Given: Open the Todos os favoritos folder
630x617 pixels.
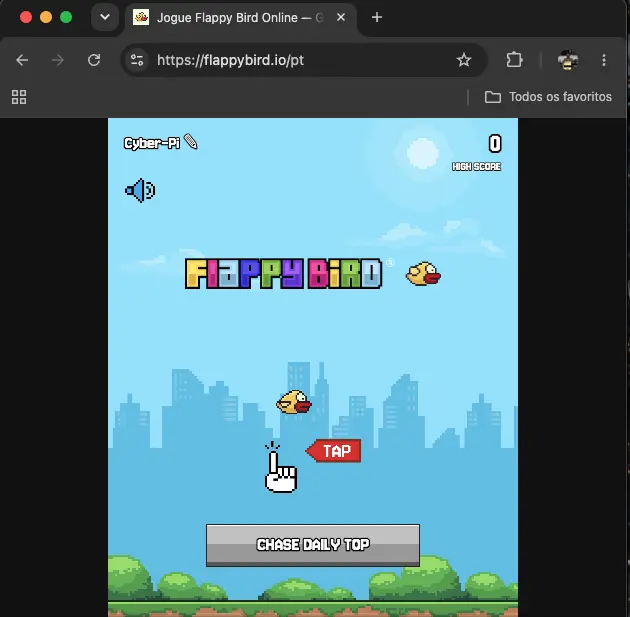Looking at the screenshot, I should pyautogui.click(x=548, y=97).
